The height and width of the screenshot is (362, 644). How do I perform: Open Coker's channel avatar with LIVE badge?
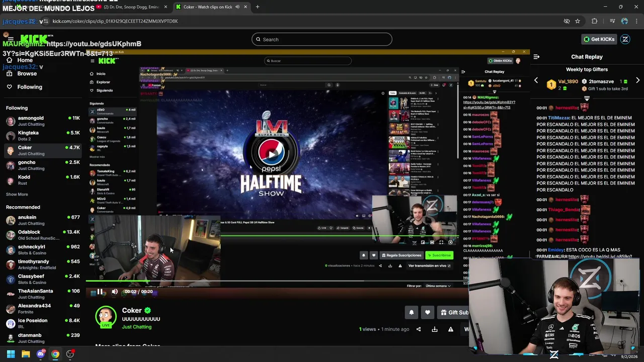point(106,317)
